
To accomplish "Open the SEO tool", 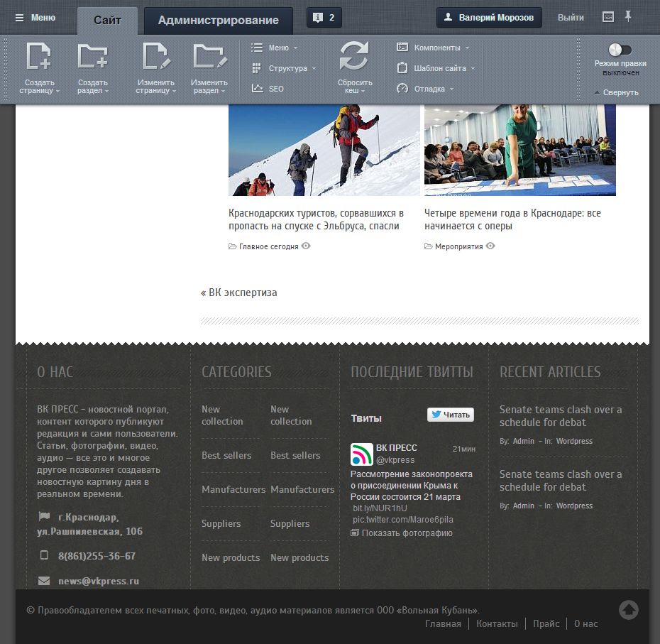I will point(268,89).
